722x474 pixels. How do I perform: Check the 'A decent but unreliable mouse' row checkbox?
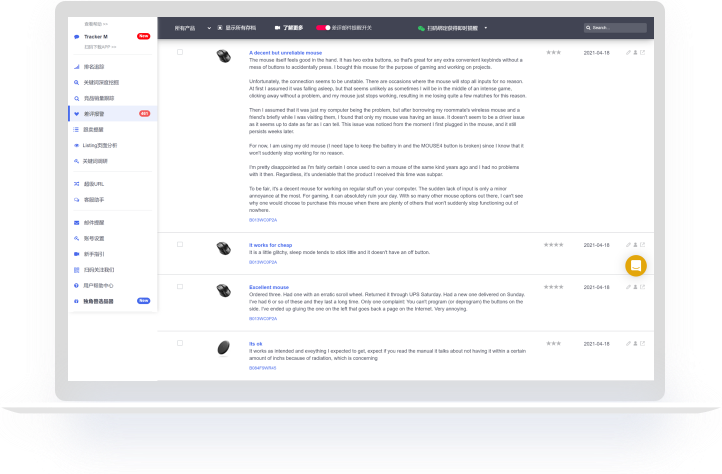tap(180, 52)
